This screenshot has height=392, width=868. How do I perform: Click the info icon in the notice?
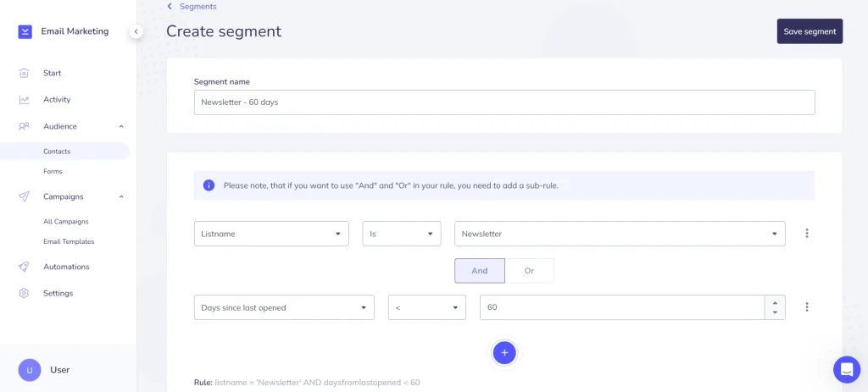tap(209, 185)
